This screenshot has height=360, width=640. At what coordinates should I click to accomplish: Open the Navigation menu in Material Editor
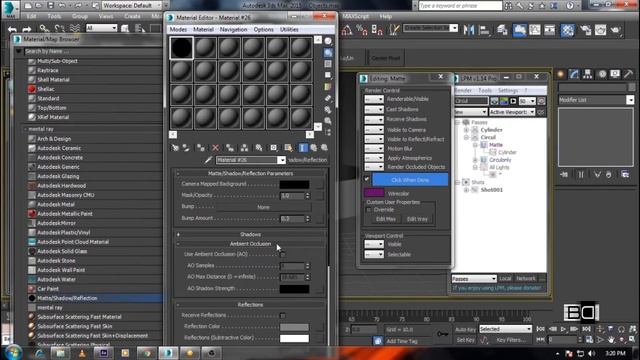point(233,29)
